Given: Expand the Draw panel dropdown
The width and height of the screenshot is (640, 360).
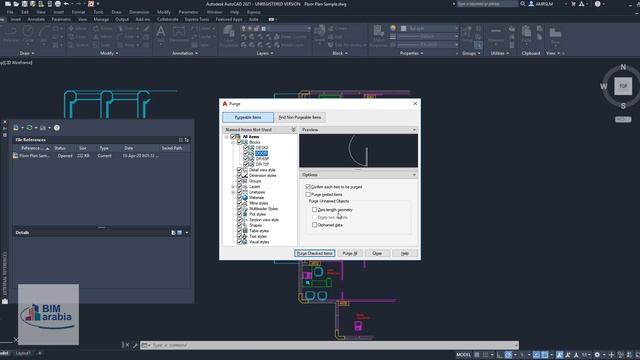Looking at the screenshot, I should [27, 53].
